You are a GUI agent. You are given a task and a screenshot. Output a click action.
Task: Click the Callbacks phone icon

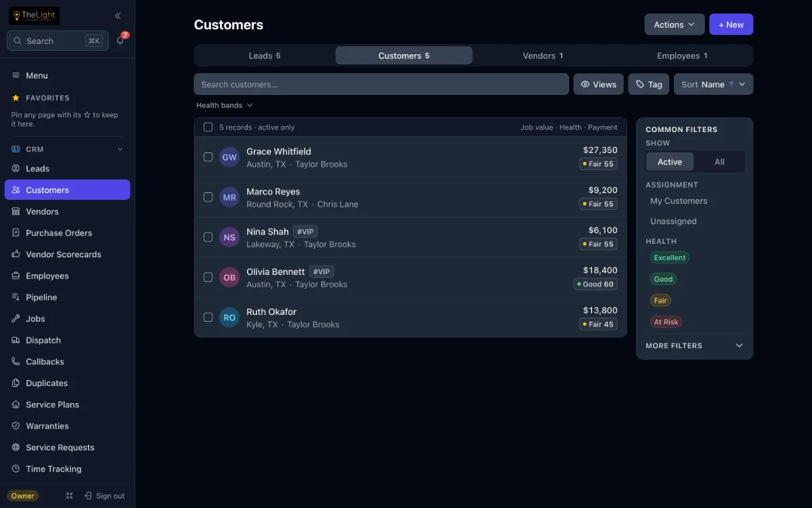coord(16,362)
